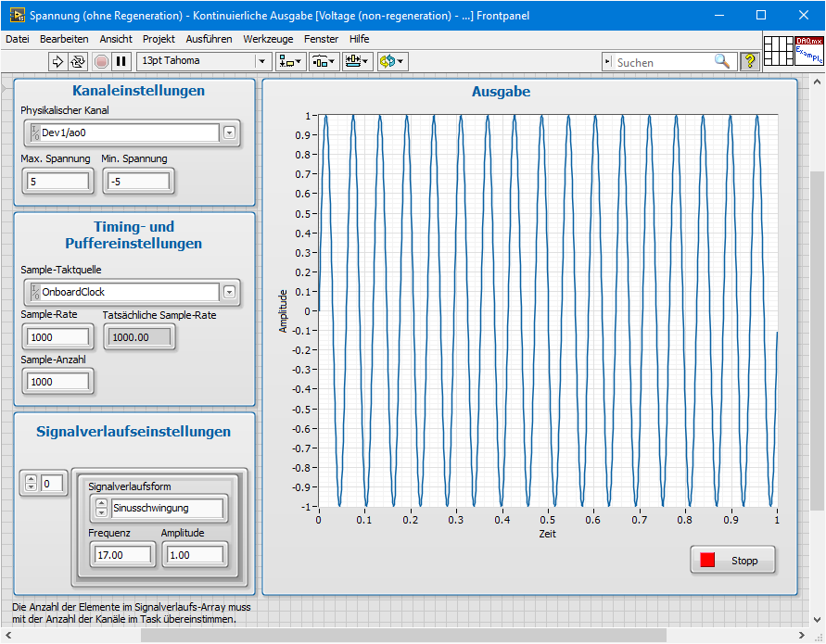Click the Stopp button
The width and height of the screenshot is (826, 644).
tap(732, 560)
